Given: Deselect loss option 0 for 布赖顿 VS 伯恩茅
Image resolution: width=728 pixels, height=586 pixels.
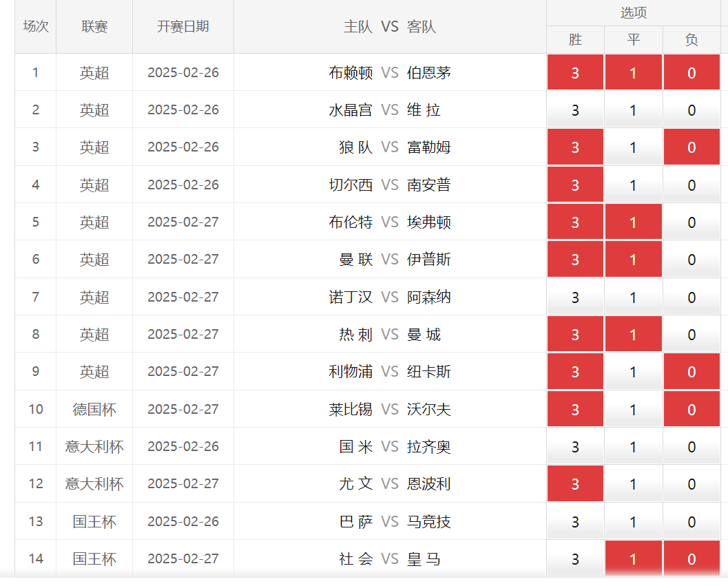Looking at the screenshot, I should 691,72.
